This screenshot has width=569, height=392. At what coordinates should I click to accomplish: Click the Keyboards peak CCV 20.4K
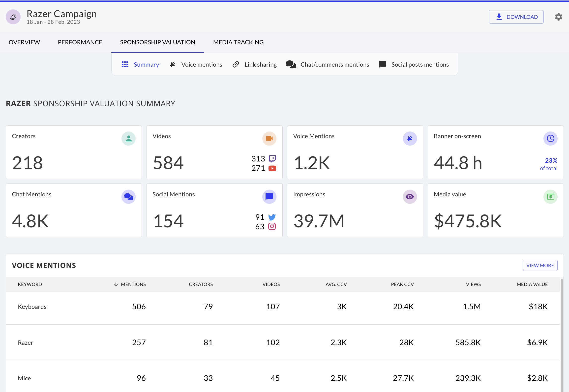click(403, 307)
